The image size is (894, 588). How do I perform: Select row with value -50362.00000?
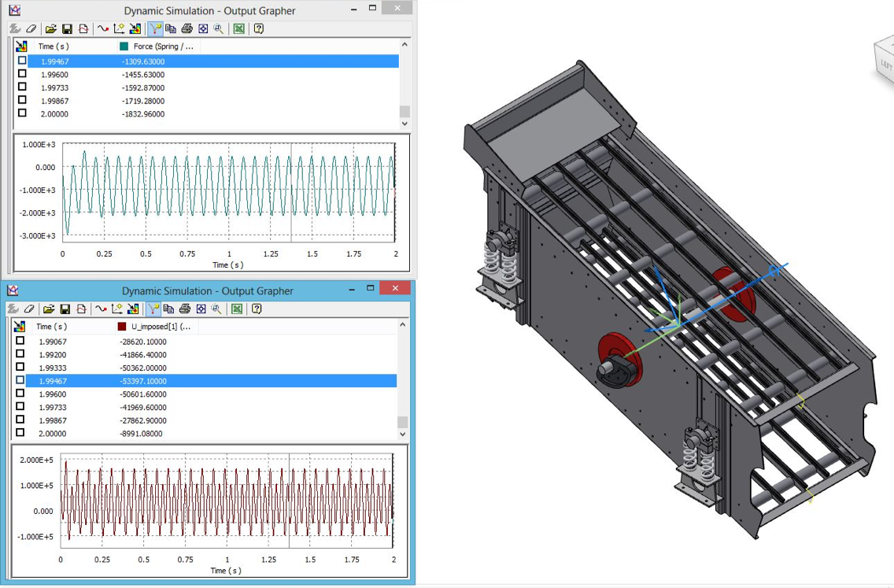[x=144, y=368]
